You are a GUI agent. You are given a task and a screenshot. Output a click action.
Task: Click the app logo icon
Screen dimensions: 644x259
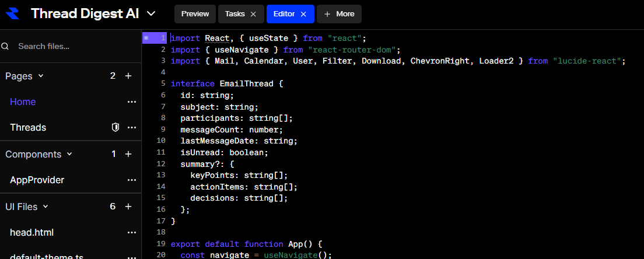coord(15,13)
